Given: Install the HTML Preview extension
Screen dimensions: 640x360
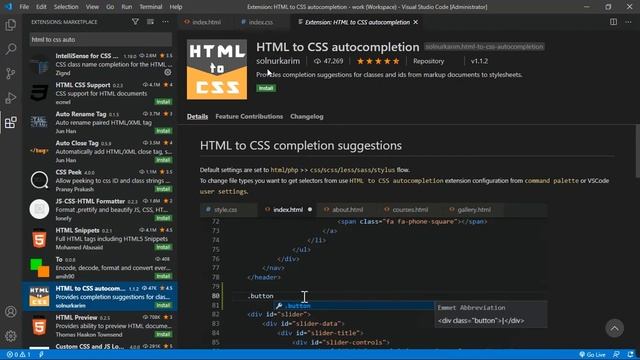Looking at the screenshot, I should [x=163, y=334].
